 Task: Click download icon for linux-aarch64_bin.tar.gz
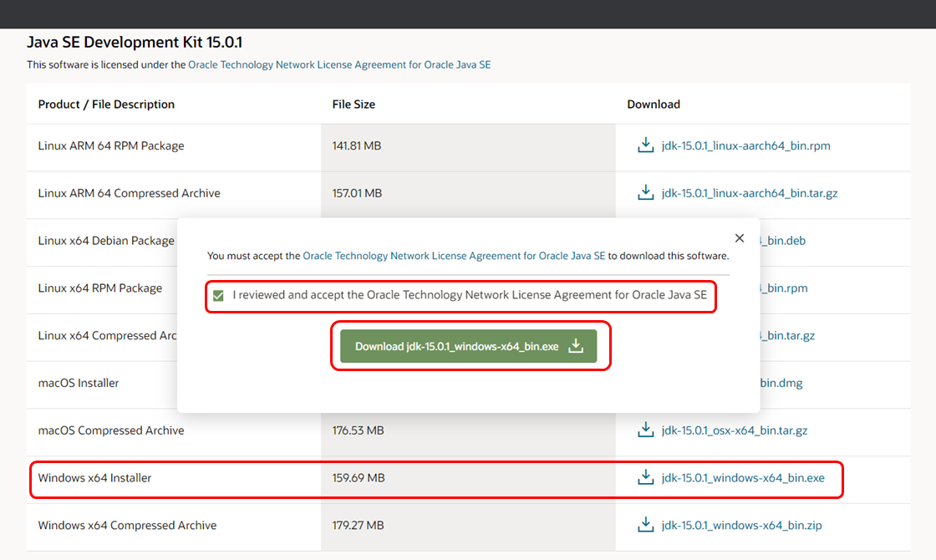[x=645, y=193]
